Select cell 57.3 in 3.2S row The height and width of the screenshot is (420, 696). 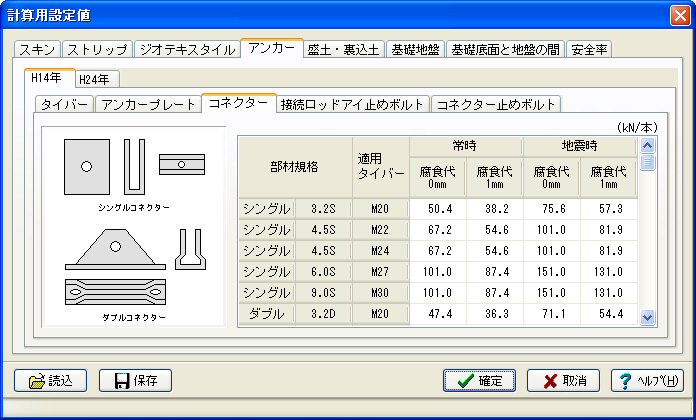[609, 209]
